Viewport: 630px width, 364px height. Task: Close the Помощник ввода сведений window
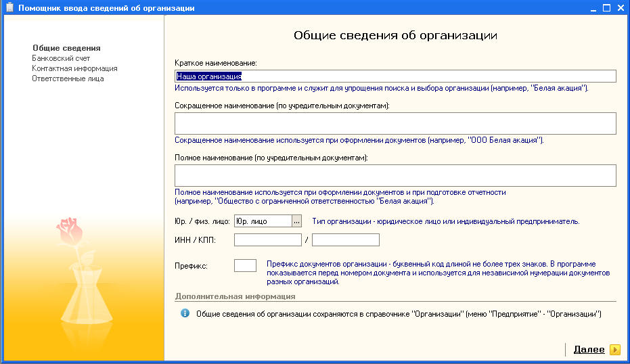[x=620, y=8]
